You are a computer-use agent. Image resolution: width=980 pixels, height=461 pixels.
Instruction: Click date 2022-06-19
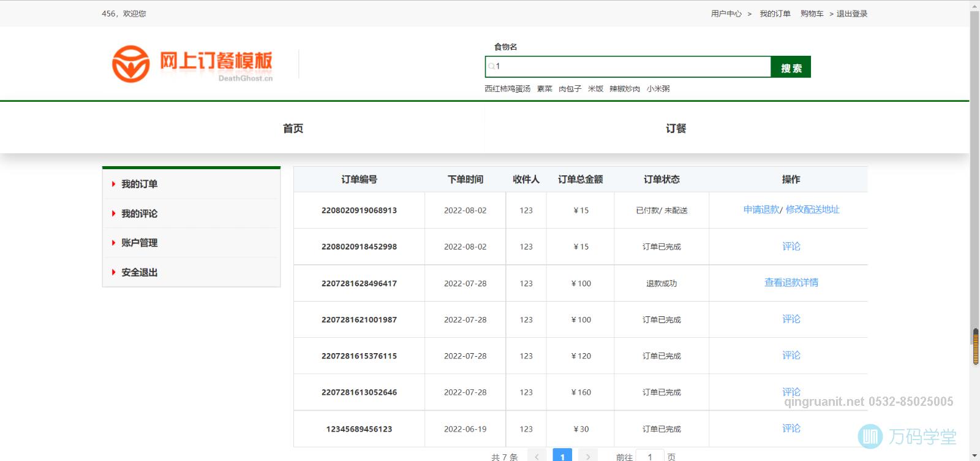point(466,429)
